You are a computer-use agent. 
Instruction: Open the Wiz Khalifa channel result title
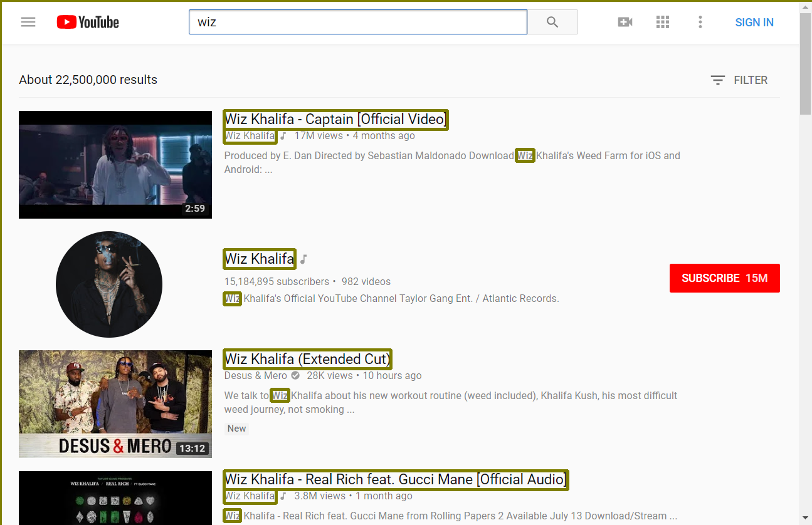260,259
